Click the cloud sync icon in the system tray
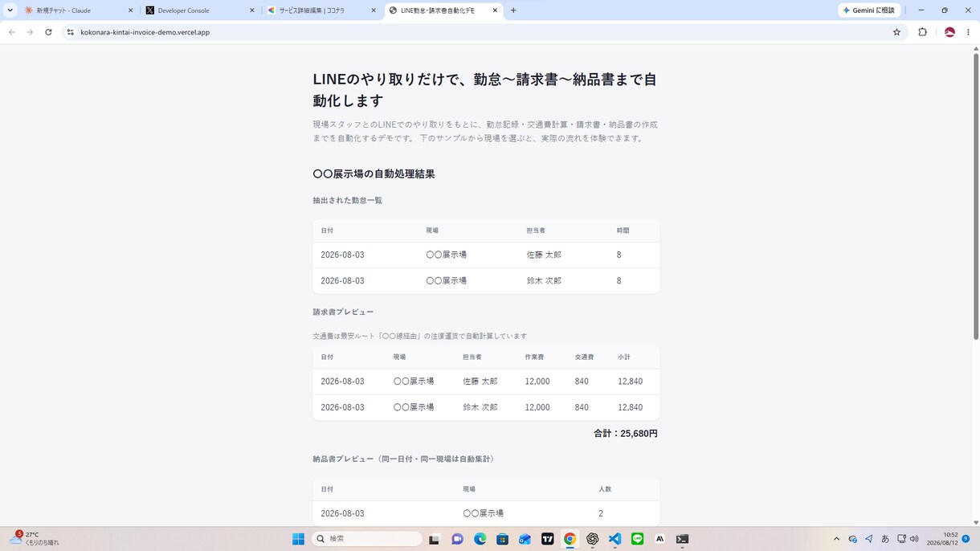This screenshot has width=980, height=551. point(852,539)
